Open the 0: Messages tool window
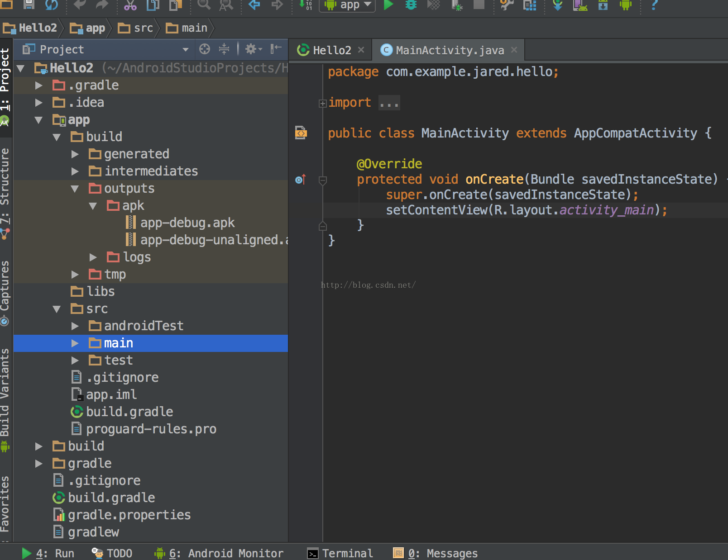 coord(436,553)
